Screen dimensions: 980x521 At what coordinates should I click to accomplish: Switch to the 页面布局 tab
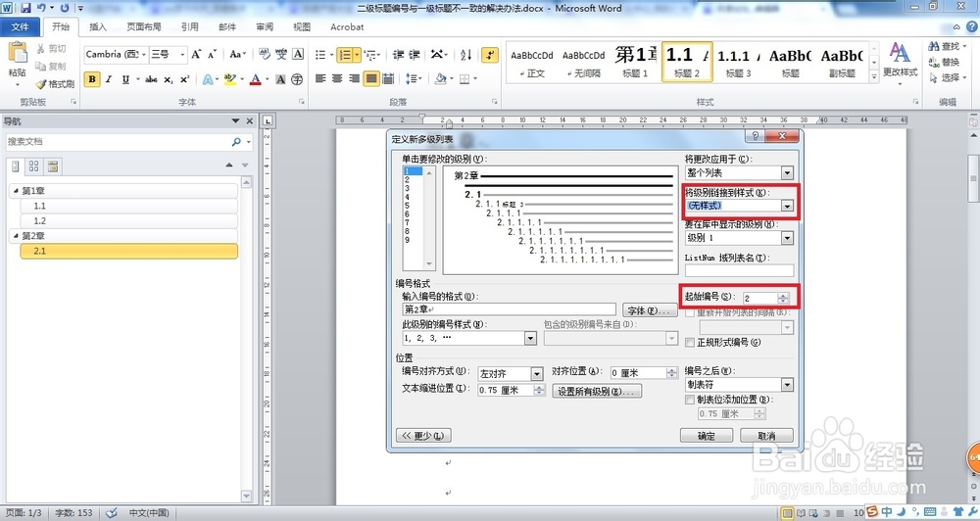coord(144,26)
